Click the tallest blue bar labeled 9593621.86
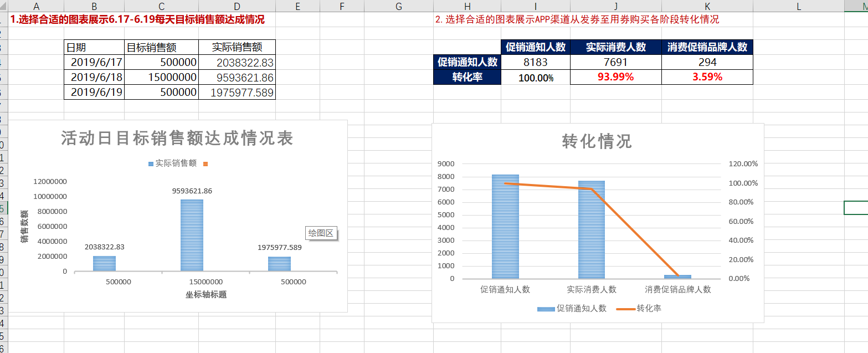The image size is (868, 353). 192,235
